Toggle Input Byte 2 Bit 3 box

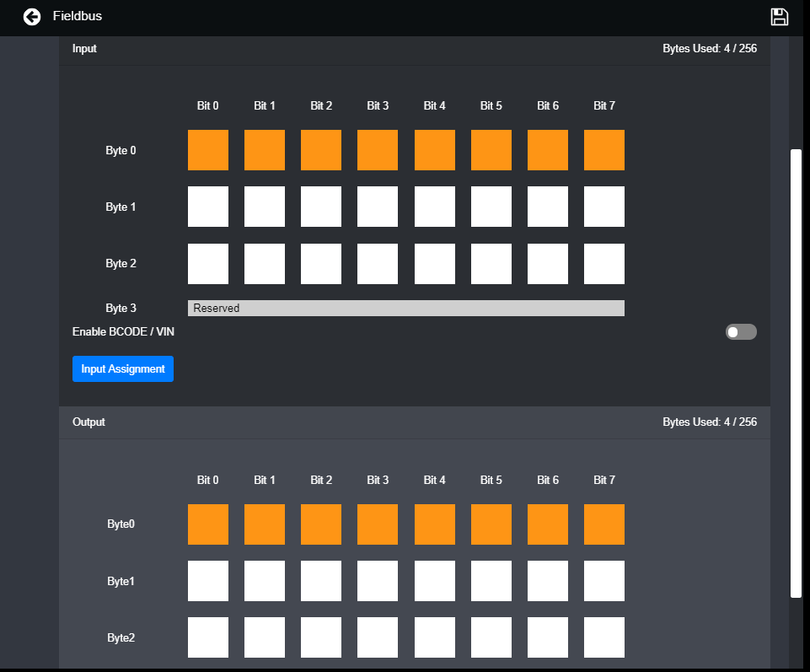point(378,264)
